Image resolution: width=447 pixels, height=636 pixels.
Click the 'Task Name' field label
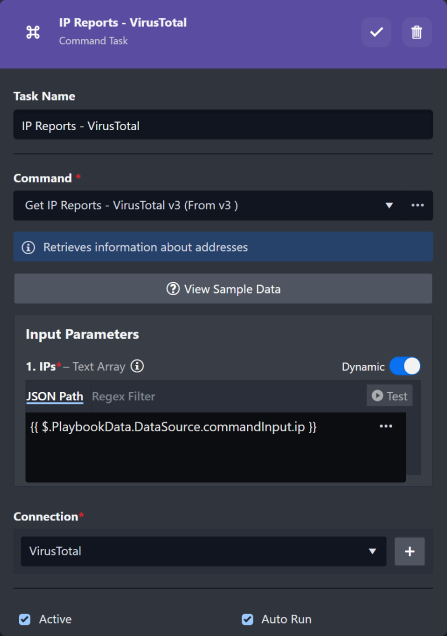point(44,96)
